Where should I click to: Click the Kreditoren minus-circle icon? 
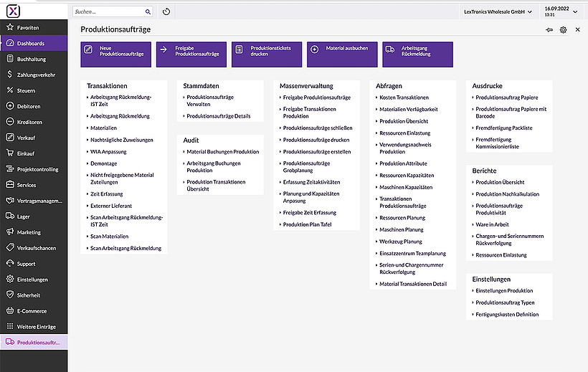click(10, 122)
